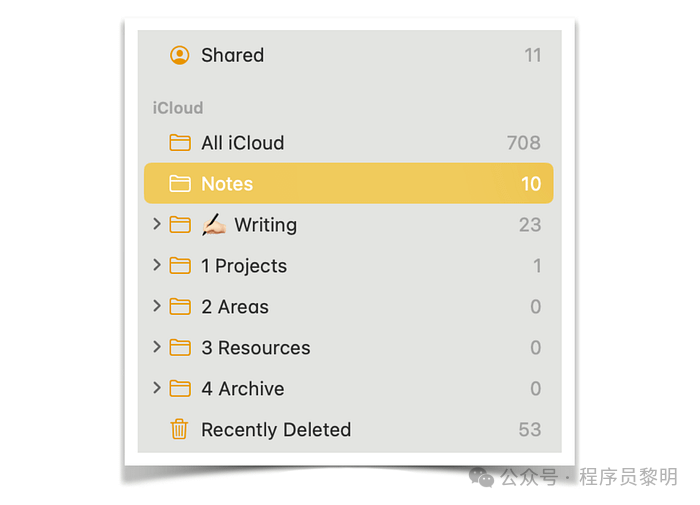Viewport: 700px width, 505px height.
Task: Open the Shared notes list
Action: pyautogui.click(x=232, y=55)
